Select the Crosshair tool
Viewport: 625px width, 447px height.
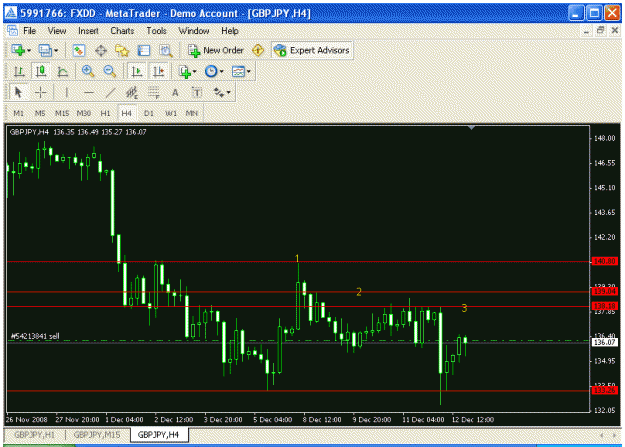[41, 93]
